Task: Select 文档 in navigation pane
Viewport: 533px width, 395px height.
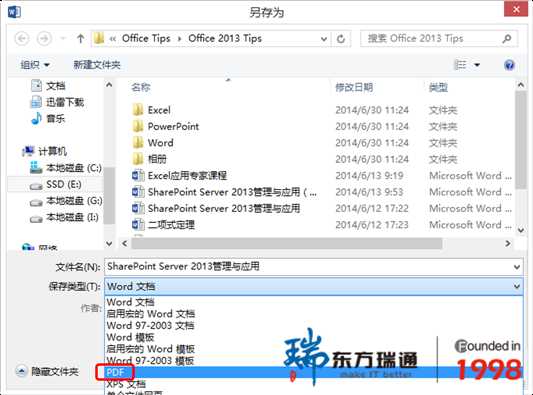Action: [55, 86]
